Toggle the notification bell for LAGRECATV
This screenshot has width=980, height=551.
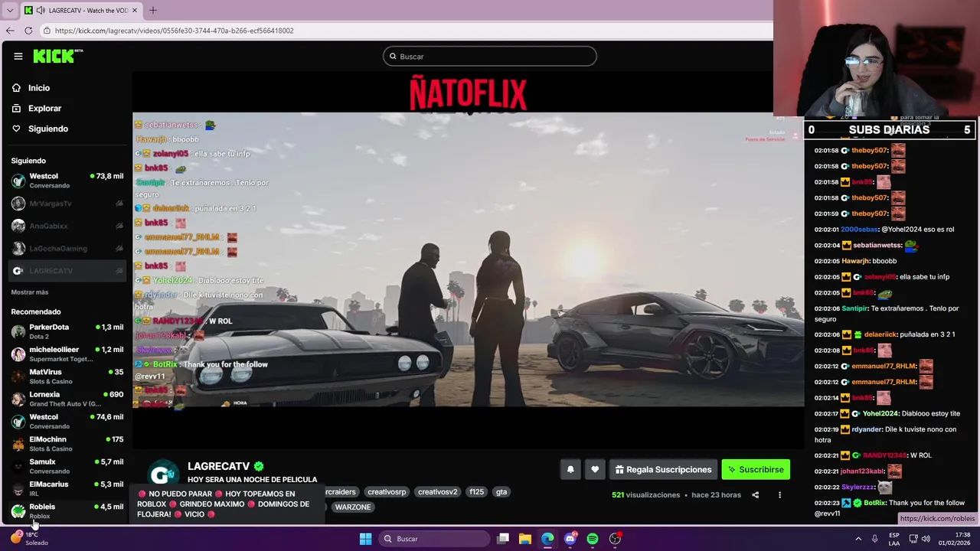(x=570, y=470)
